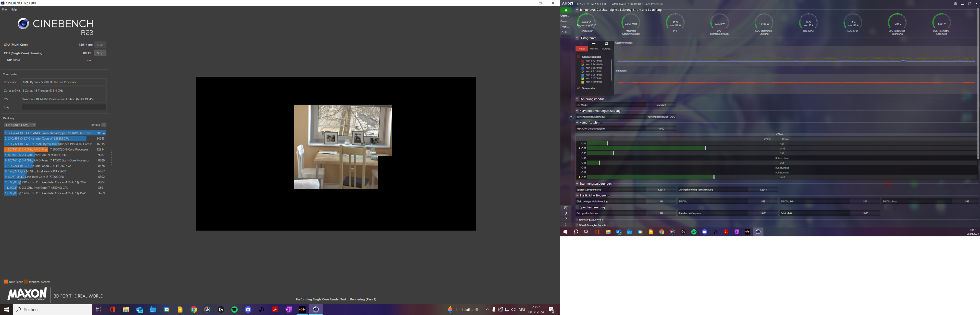Click Ryzen Master home icon

click(566, 10)
